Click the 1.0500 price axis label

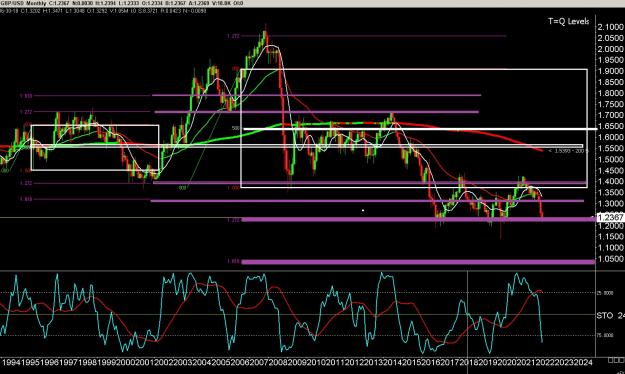(x=611, y=259)
